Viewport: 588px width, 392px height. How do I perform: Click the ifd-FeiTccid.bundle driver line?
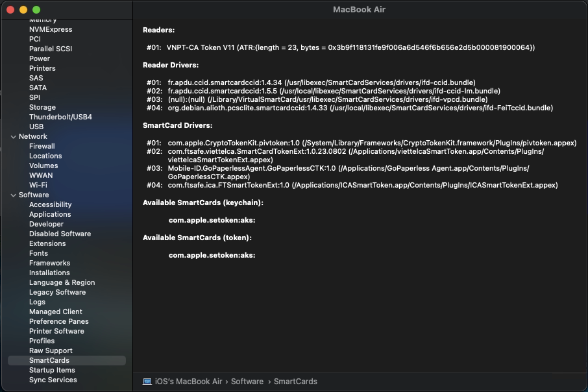pos(350,108)
